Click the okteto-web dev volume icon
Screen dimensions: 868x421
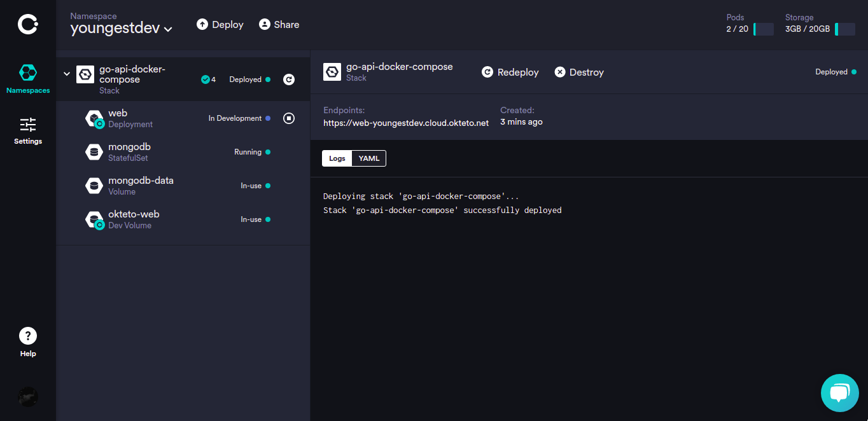pos(94,219)
